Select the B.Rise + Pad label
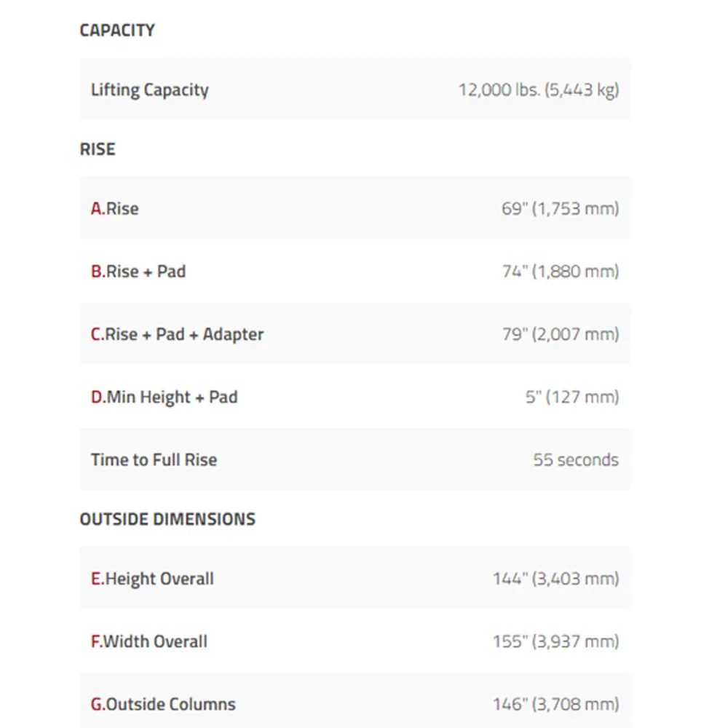728x728 pixels. (x=138, y=271)
